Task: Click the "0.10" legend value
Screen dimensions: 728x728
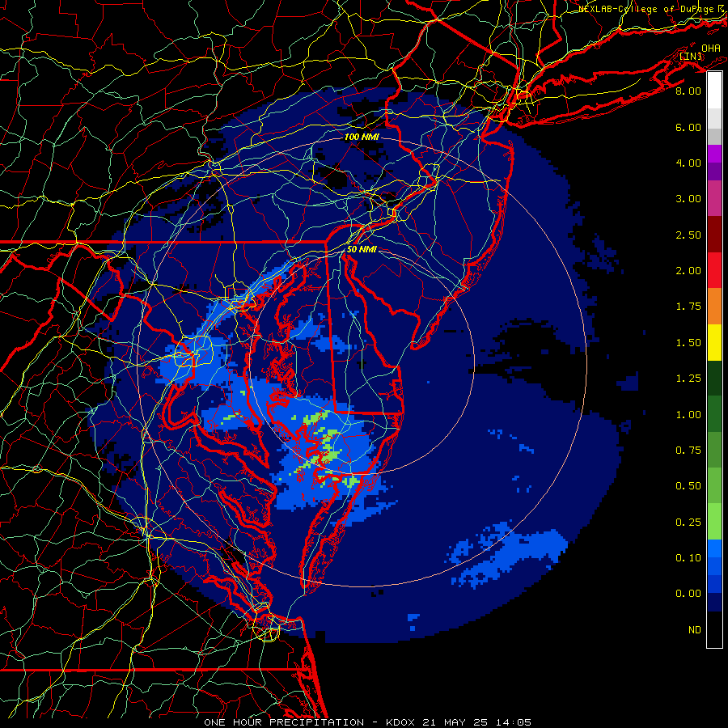Action: (688, 558)
